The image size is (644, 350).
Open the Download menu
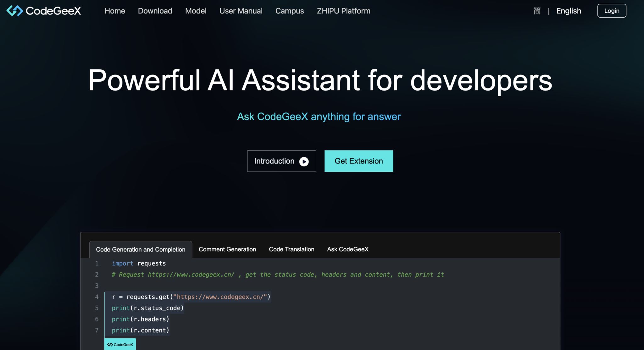pyautogui.click(x=155, y=11)
